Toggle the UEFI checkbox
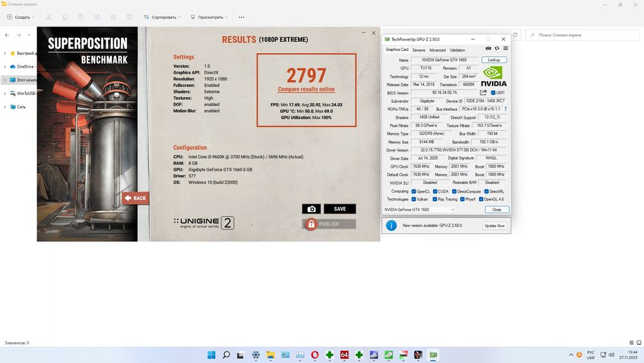This screenshot has width=644, height=363. point(493,93)
